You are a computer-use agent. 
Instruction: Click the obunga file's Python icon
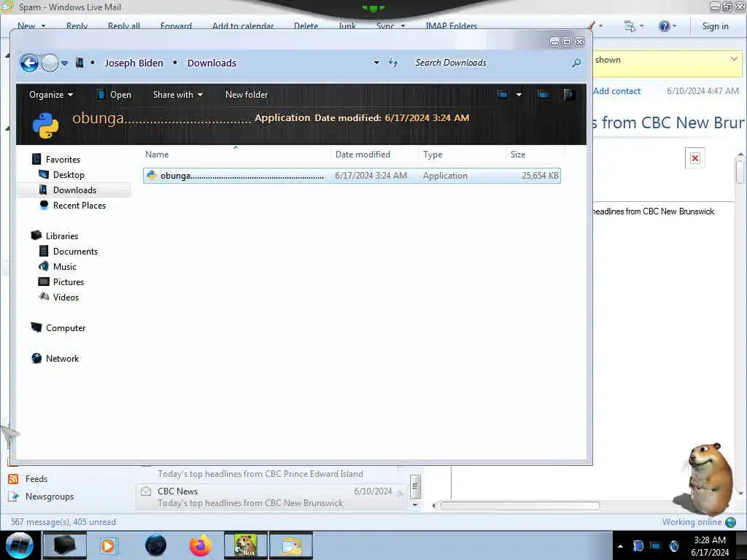(x=152, y=175)
